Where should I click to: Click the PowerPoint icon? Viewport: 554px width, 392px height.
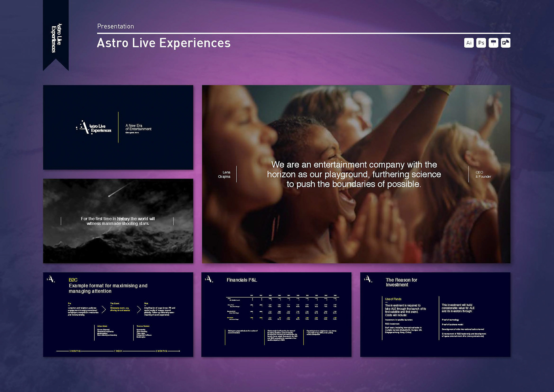tap(506, 43)
